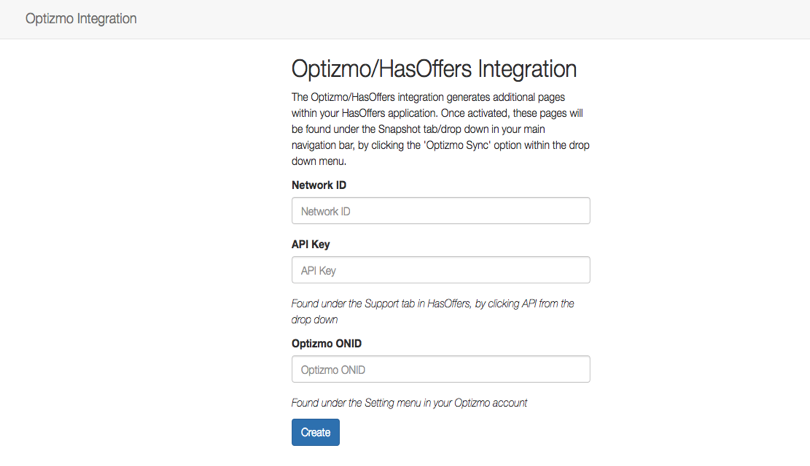Click the bold Network ID field label
The width and height of the screenshot is (810, 466).
[x=319, y=185]
